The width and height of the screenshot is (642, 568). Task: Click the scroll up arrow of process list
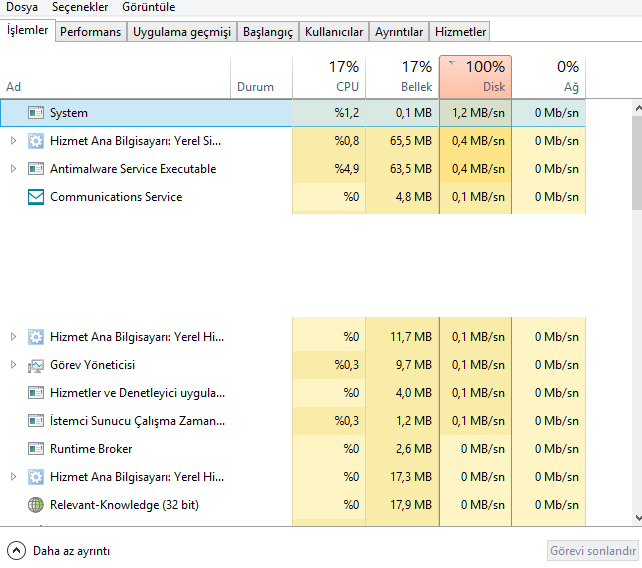(637, 108)
